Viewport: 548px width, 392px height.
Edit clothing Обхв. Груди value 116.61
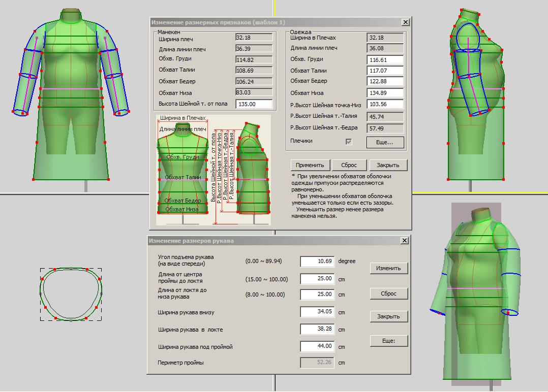pyautogui.click(x=385, y=60)
